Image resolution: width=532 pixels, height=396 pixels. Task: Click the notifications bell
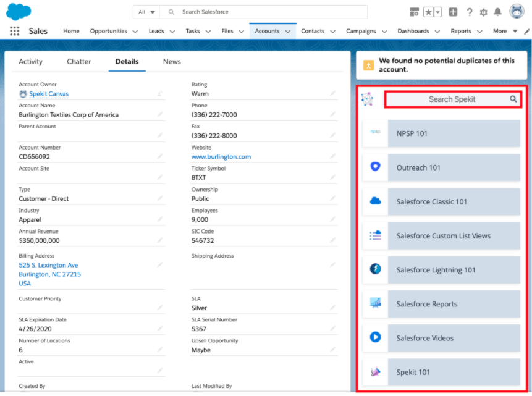point(499,11)
